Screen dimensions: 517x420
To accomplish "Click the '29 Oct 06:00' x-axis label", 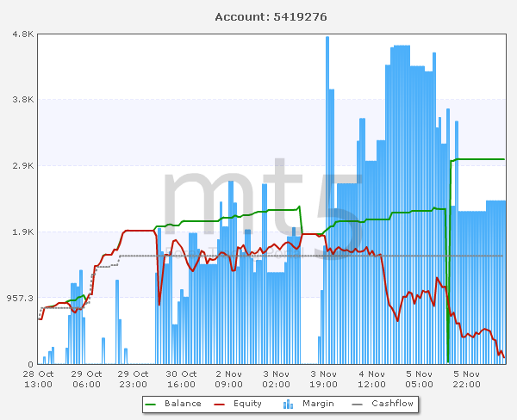I will pos(86,380).
